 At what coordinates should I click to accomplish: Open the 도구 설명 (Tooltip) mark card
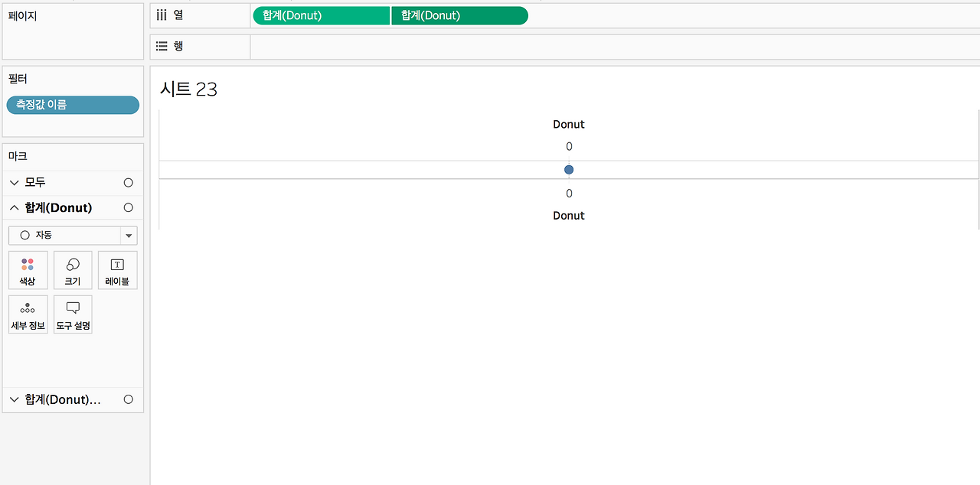(73, 314)
